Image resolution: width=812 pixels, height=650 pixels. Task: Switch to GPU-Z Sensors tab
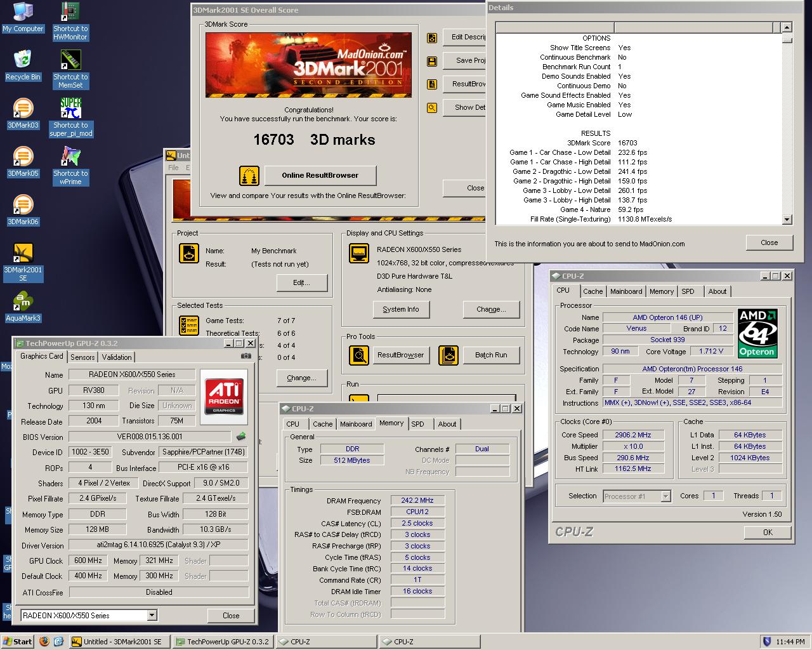point(82,357)
